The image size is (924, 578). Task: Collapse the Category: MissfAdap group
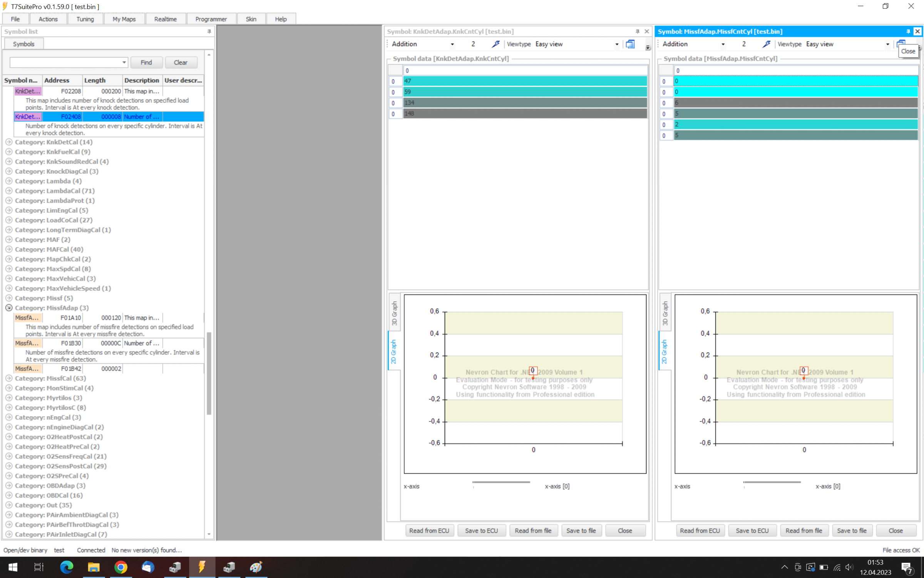(x=9, y=307)
